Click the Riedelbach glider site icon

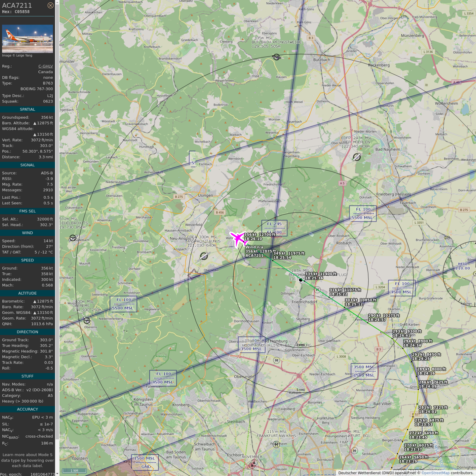point(73,238)
